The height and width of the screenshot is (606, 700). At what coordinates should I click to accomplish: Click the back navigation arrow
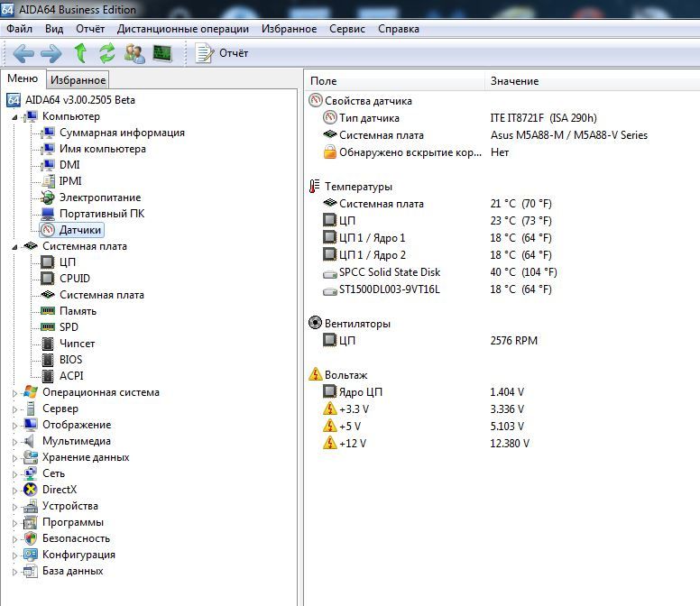point(23,53)
